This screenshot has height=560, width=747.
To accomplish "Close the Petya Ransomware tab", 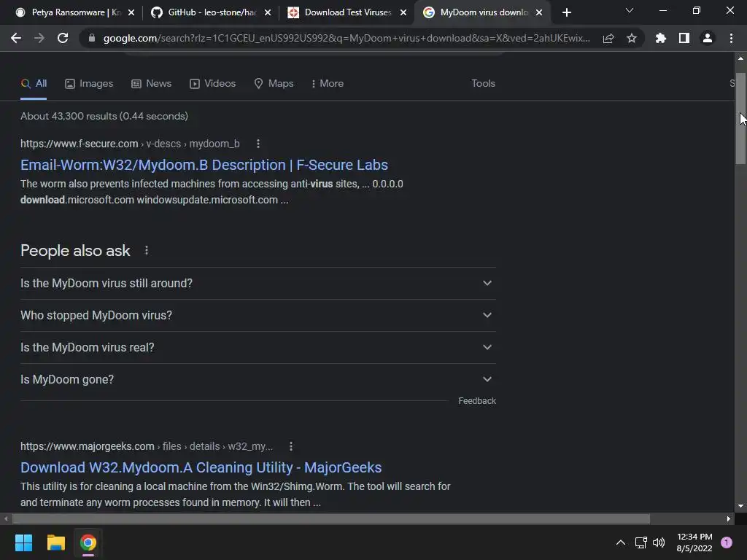I will [131, 12].
